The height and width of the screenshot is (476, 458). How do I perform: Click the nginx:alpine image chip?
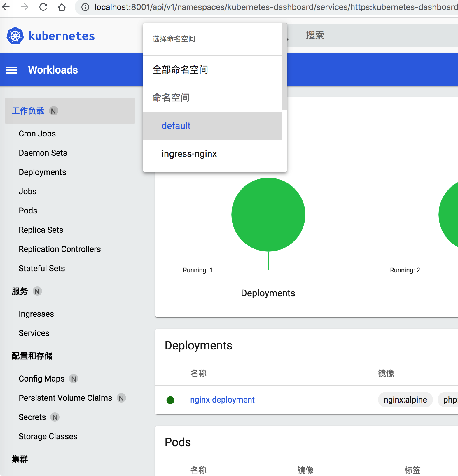click(405, 400)
